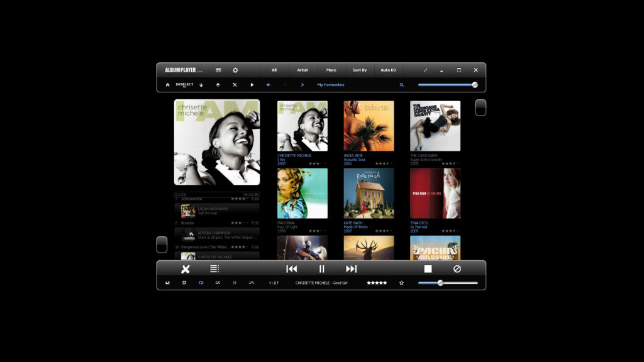This screenshot has height=362, width=644.
Task: Click the search magnifier icon
Action: 402,85
